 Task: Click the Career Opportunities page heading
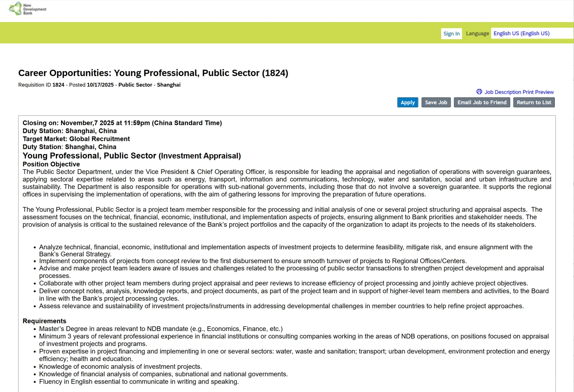tap(153, 73)
